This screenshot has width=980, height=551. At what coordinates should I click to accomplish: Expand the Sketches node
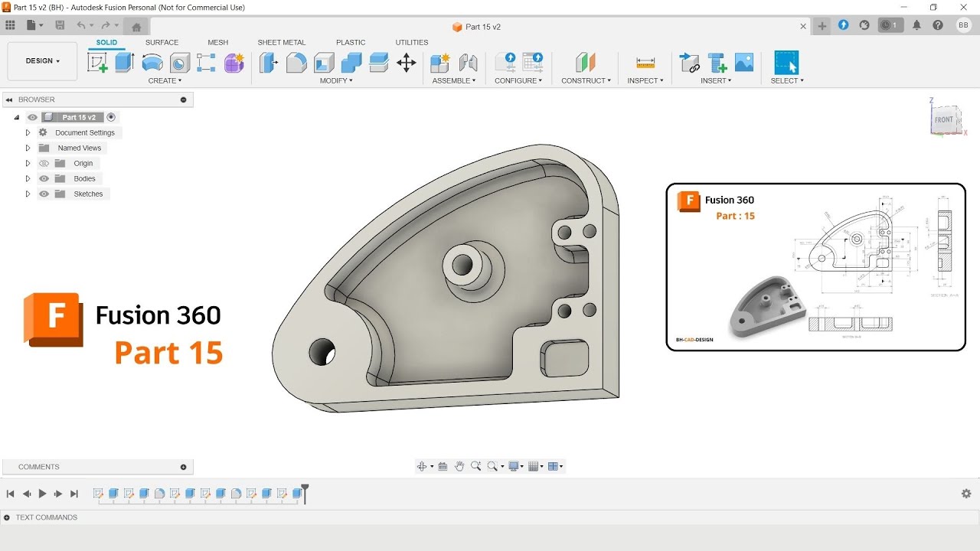(x=28, y=194)
